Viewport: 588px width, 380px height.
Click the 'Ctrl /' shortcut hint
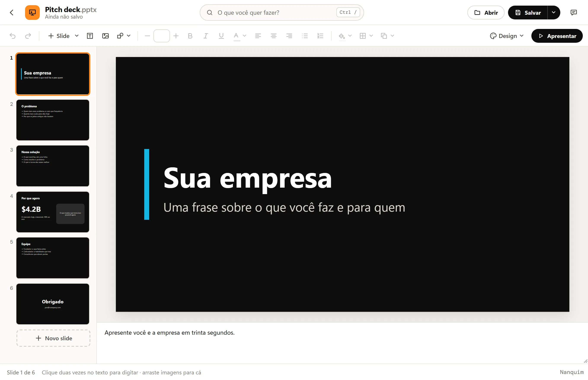point(348,12)
